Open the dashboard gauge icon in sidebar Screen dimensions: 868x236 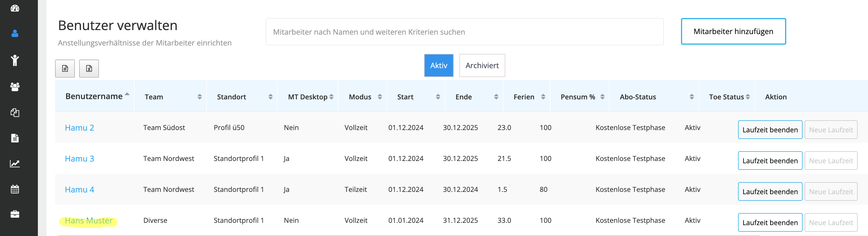[x=15, y=8]
